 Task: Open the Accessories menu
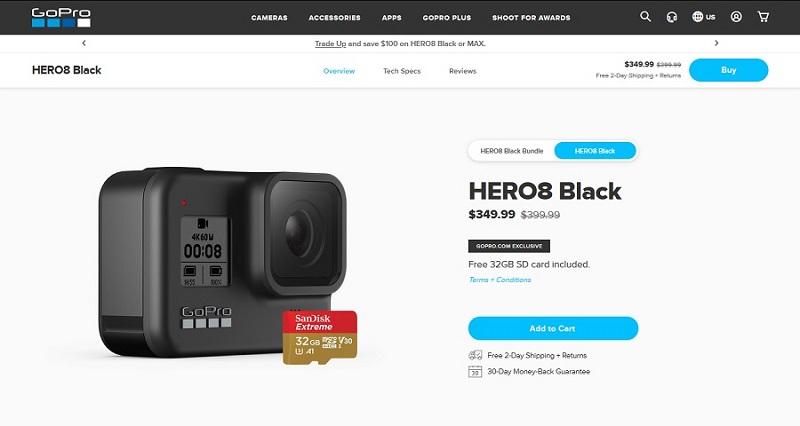pyautogui.click(x=334, y=18)
